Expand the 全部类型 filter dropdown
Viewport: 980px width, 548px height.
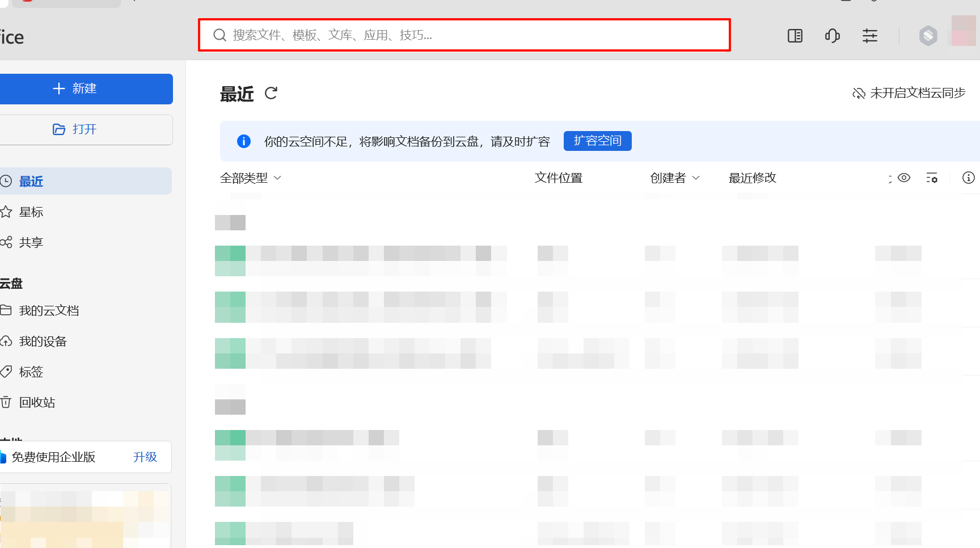[x=251, y=178]
